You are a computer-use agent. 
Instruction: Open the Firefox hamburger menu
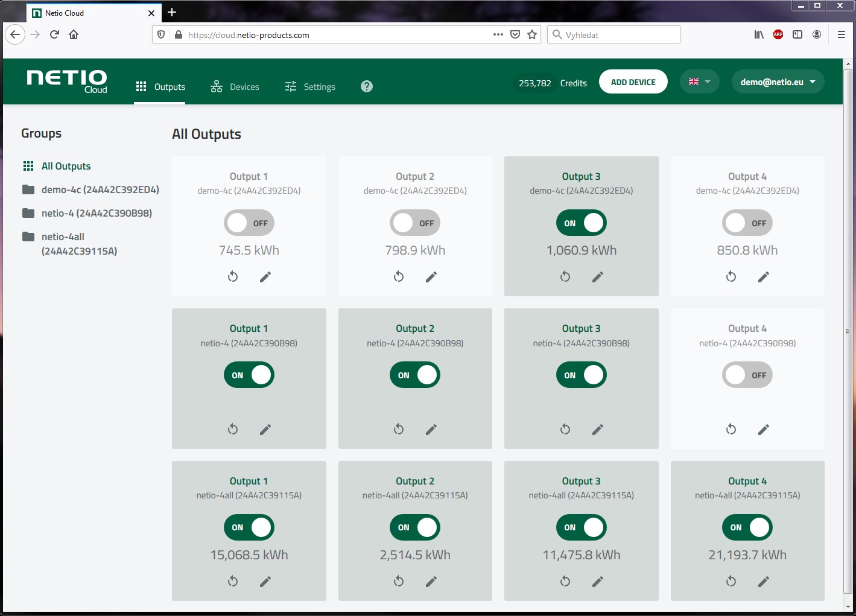pos(842,34)
